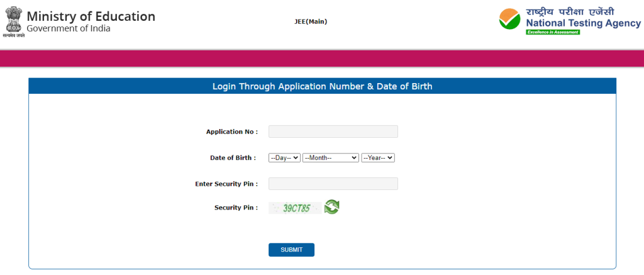Screen dimensions: 644x275
Task: Click the Ministry of Education heading
Action: (91, 16)
